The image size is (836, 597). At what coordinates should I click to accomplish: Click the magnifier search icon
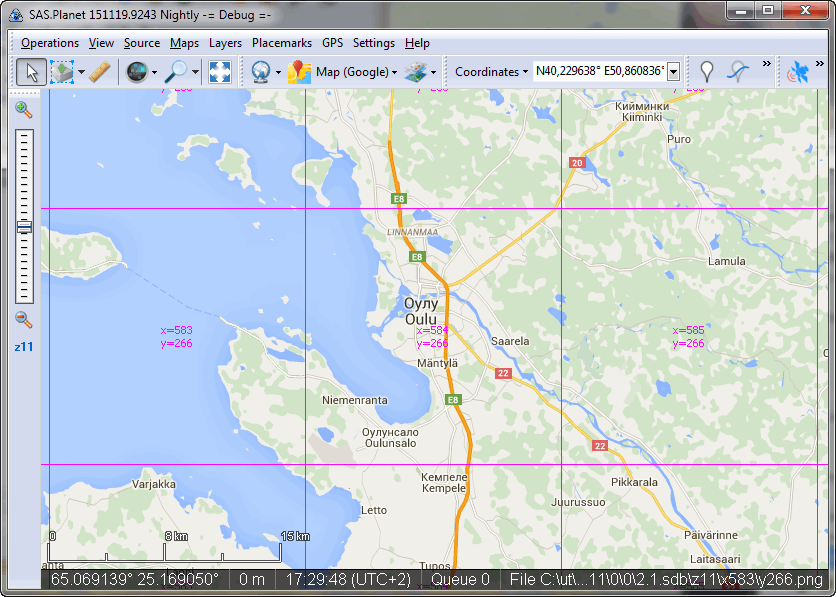pos(177,72)
